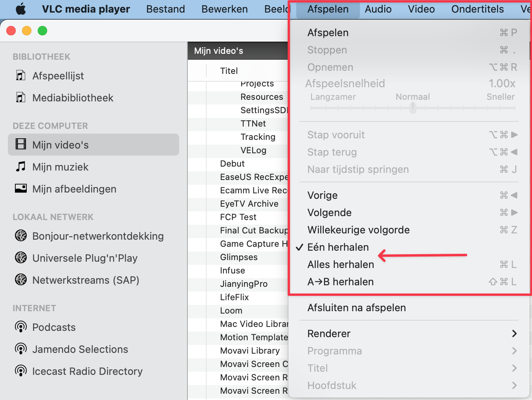Select the TTNet row

tap(238, 123)
